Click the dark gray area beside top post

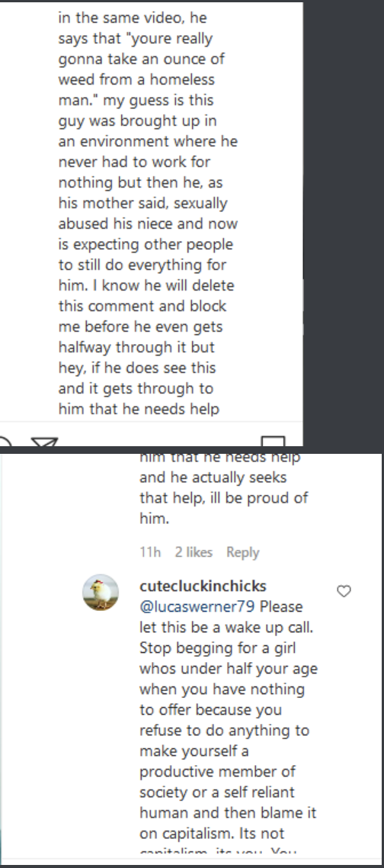click(343, 221)
